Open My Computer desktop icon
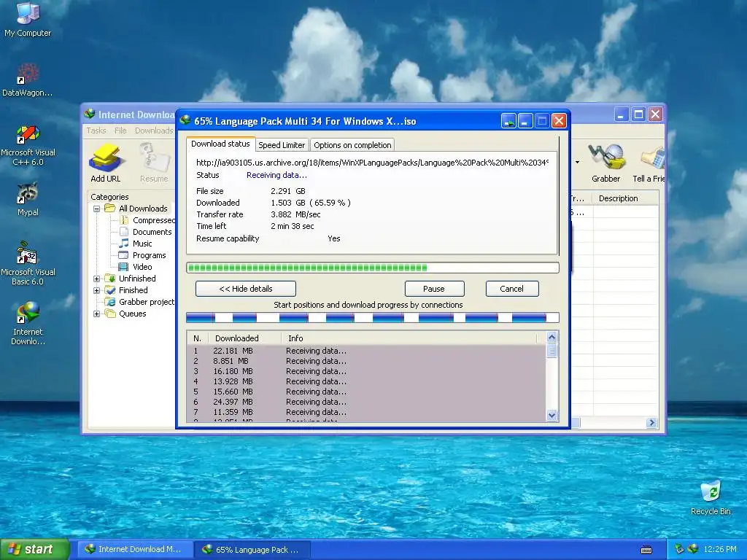The image size is (747, 560). point(28,19)
